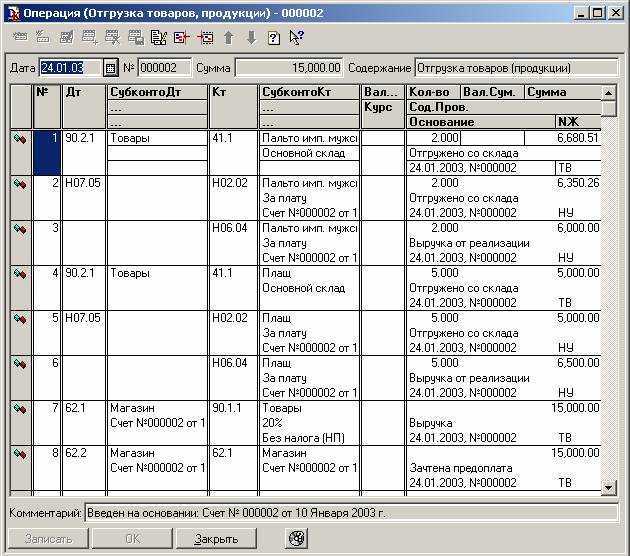Click the sum 6,000.00 in row 3
Viewport: 630px width, 556px height.
578,228
